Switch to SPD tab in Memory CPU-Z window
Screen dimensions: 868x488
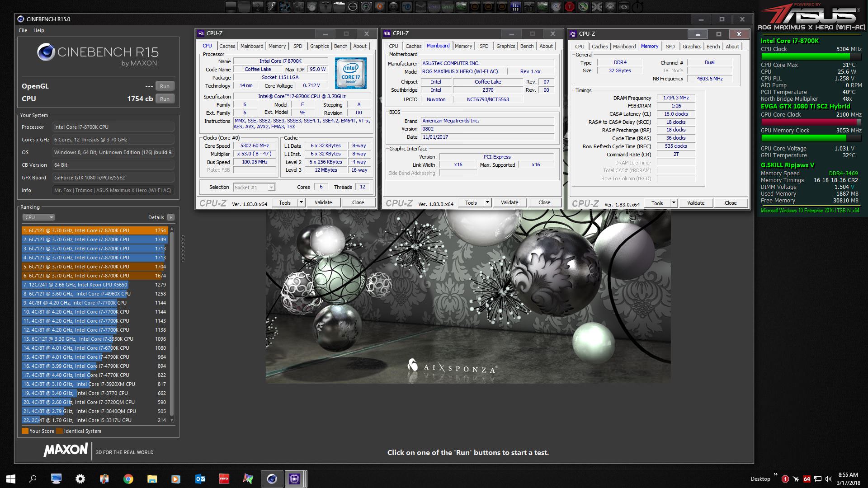670,47
